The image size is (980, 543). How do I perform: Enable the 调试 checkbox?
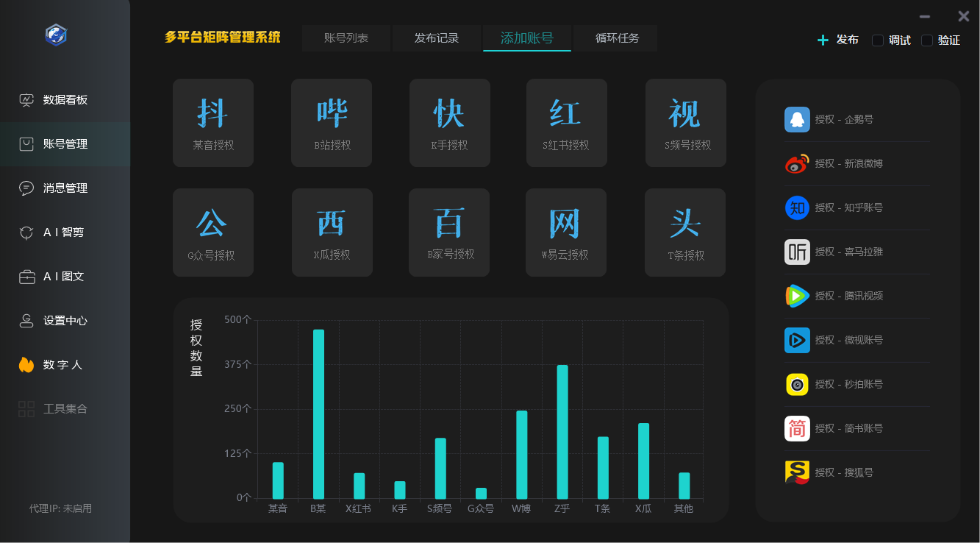point(878,40)
